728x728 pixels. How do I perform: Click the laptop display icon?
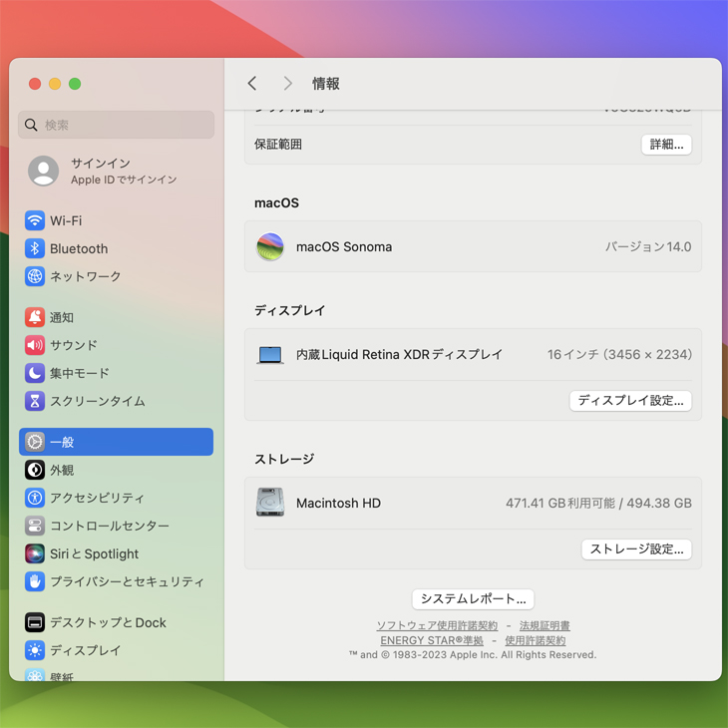click(269, 355)
